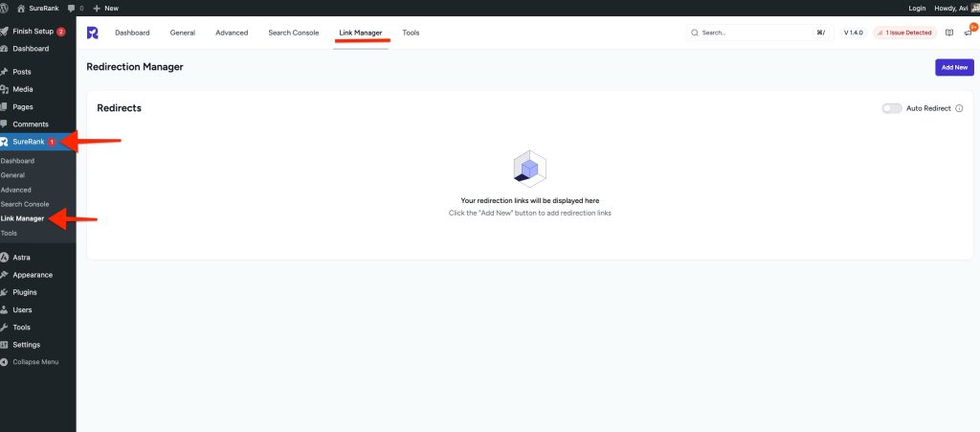Click the Plugins plug icon
This screenshot has width=980, height=432.
click(4, 292)
